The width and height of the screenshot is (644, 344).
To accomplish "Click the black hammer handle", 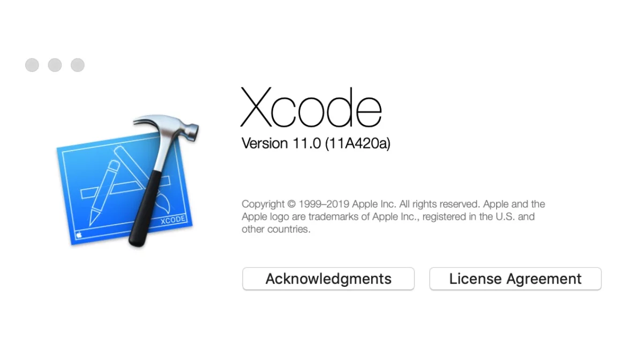I will click(x=145, y=209).
